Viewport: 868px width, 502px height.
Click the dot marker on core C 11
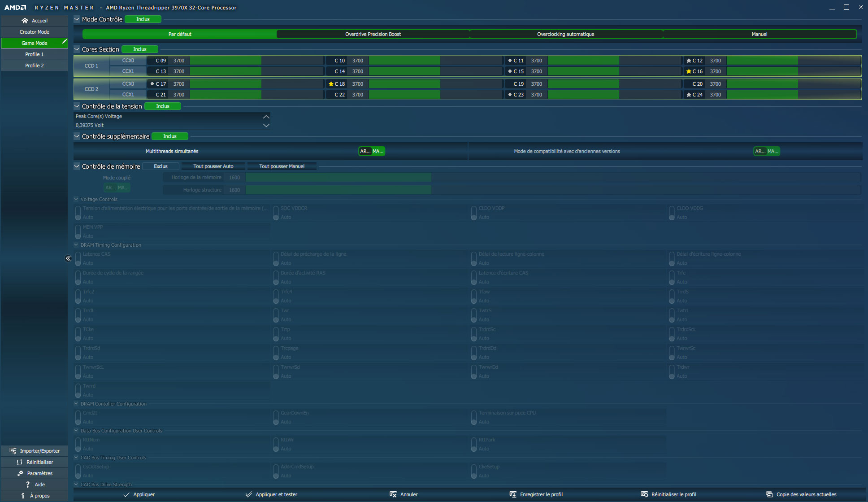pos(510,61)
